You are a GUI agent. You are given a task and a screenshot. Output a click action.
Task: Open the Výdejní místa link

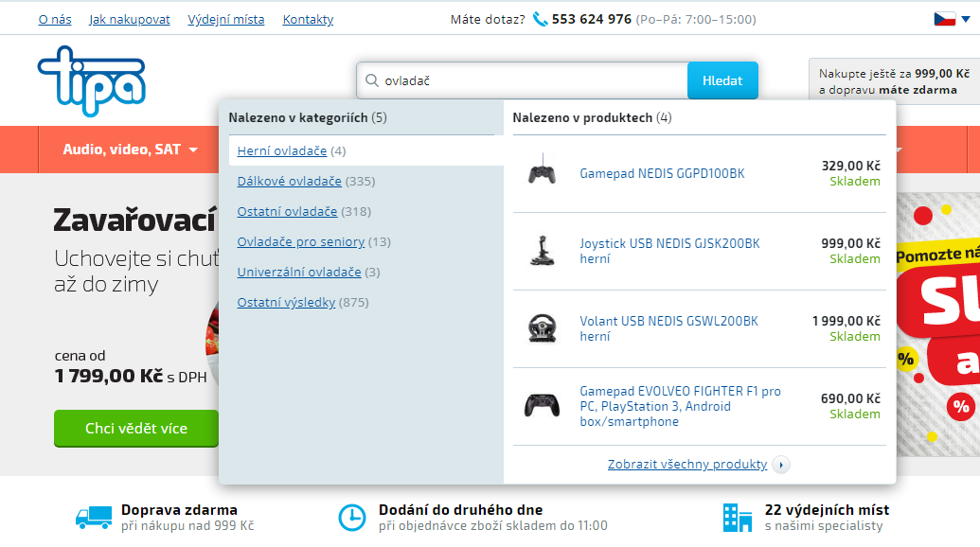(x=226, y=19)
